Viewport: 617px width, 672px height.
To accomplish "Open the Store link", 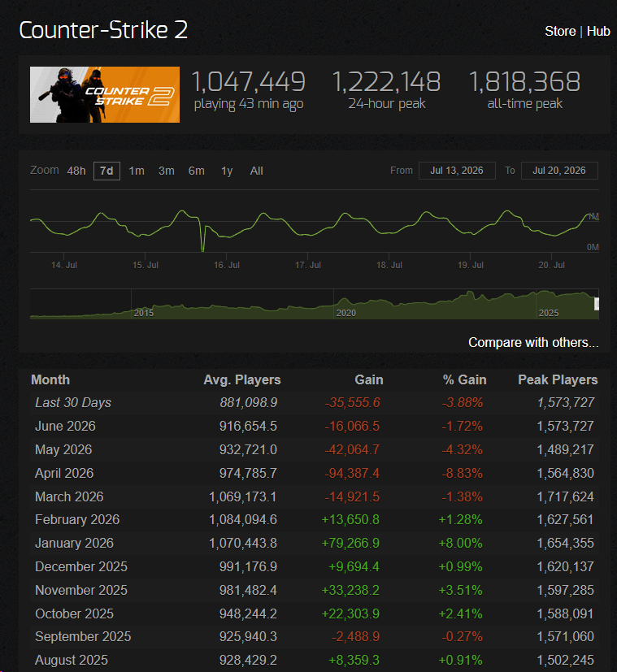I will pyautogui.click(x=560, y=32).
